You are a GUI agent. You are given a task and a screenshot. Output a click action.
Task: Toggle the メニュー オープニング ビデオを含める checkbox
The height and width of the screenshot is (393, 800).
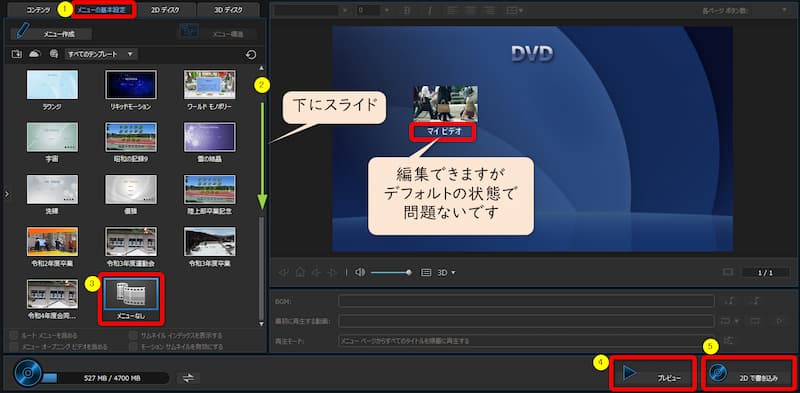tap(14, 346)
